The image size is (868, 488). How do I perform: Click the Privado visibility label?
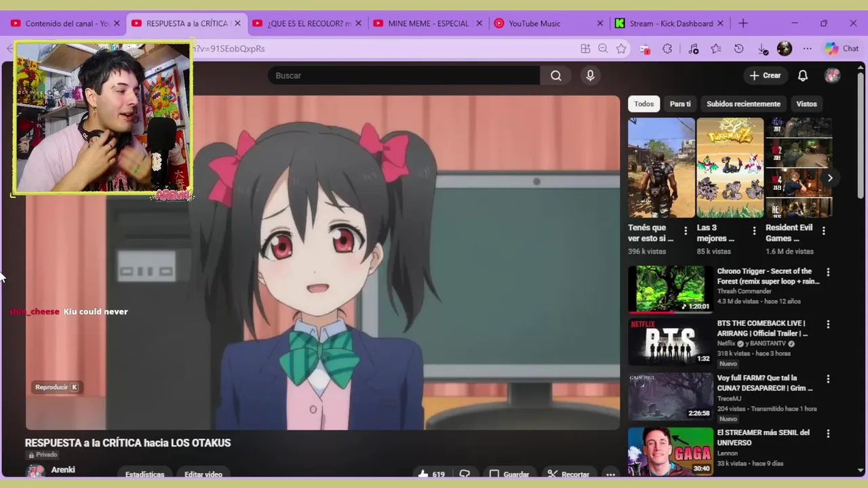pos(43,455)
